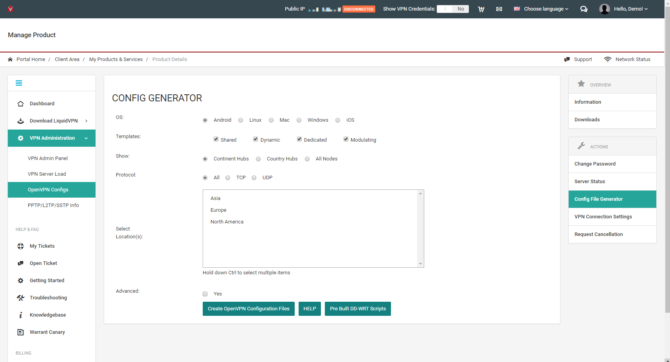670x362 pixels.
Task: Click the Knowledgebase info icon
Action: 20,315
